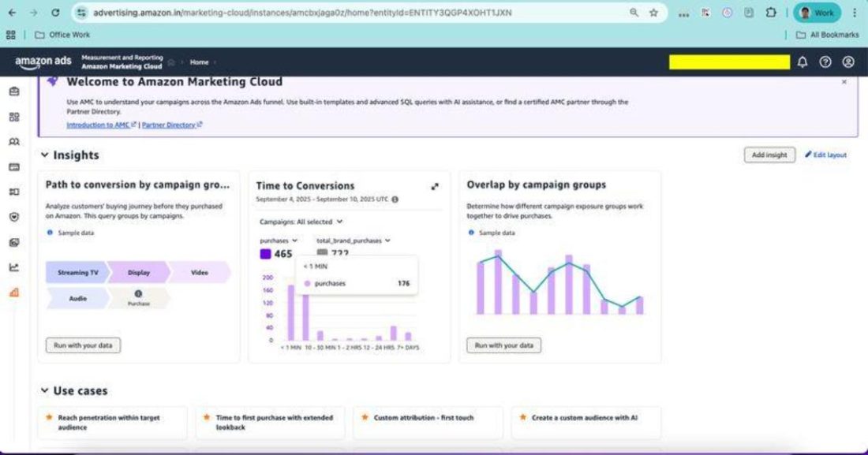Click the info icon beside the UTC date range
The image size is (868, 455).
click(x=395, y=200)
